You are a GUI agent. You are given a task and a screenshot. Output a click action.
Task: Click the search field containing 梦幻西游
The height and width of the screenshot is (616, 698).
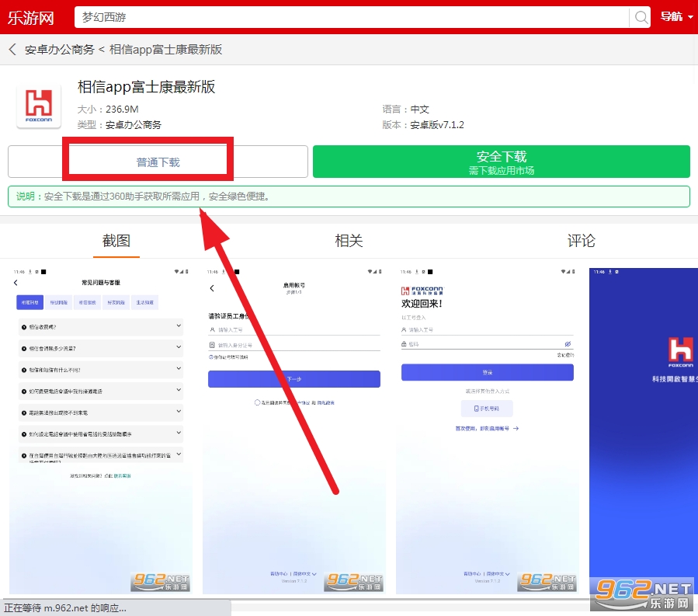click(x=349, y=17)
